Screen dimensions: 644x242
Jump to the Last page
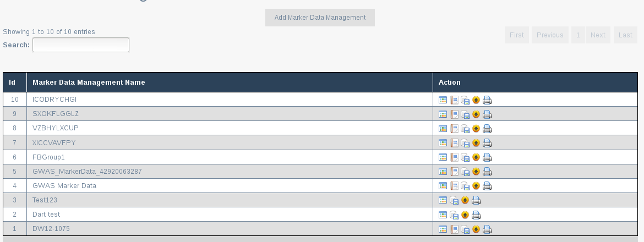(x=625, y=35)
